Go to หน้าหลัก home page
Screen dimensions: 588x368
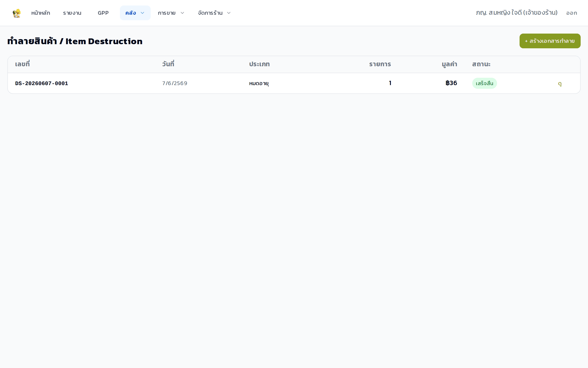point(41,13)
